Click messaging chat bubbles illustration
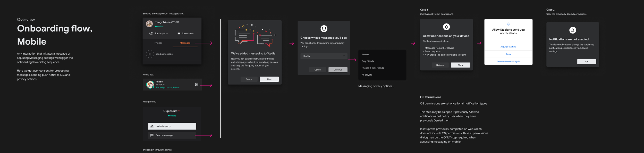The height and width of the screenshot is (153, 644). tap(255, 35)
